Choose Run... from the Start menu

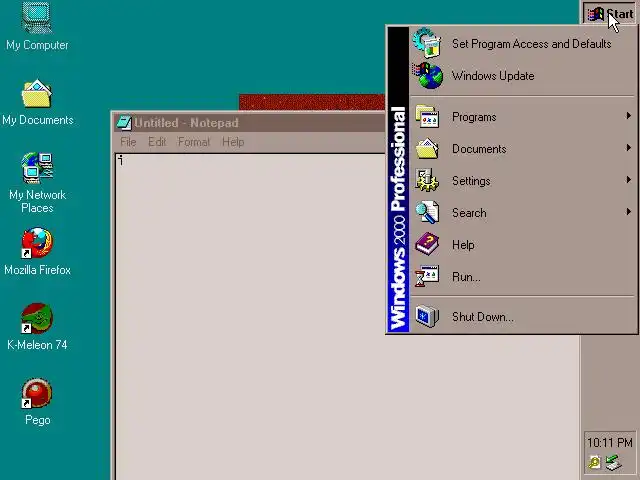(523, 277)
